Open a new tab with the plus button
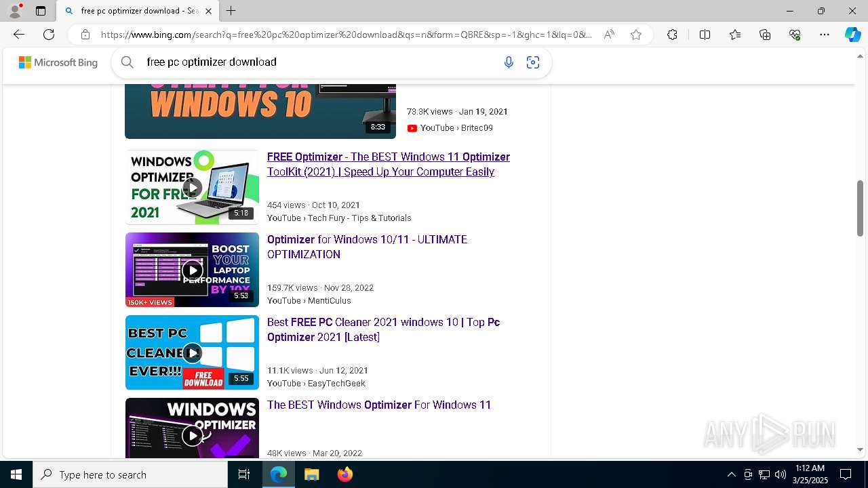Image resolution: width=868 pixels, height=488 pixels. (x=231, y=11)
